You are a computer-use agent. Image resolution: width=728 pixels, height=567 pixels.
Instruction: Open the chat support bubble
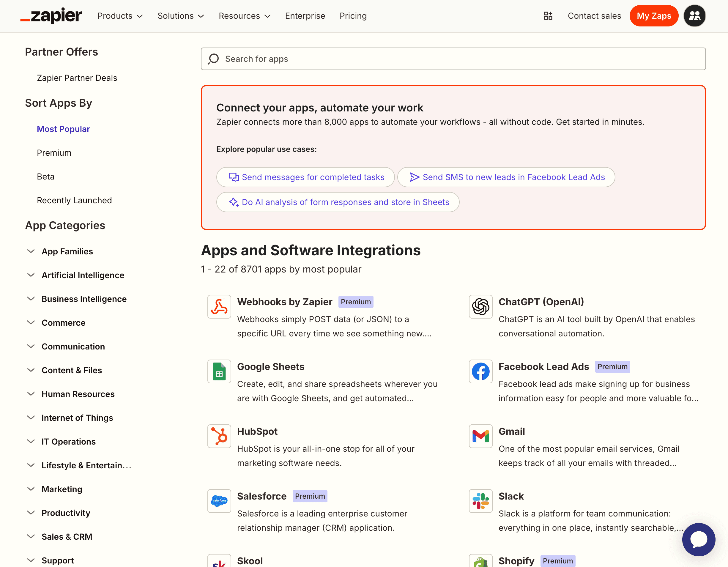click(x=698, y=539)
